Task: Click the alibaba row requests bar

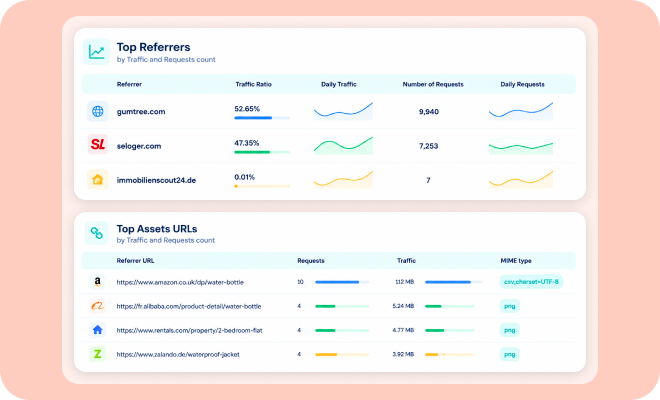Action: tap(342, 306)
